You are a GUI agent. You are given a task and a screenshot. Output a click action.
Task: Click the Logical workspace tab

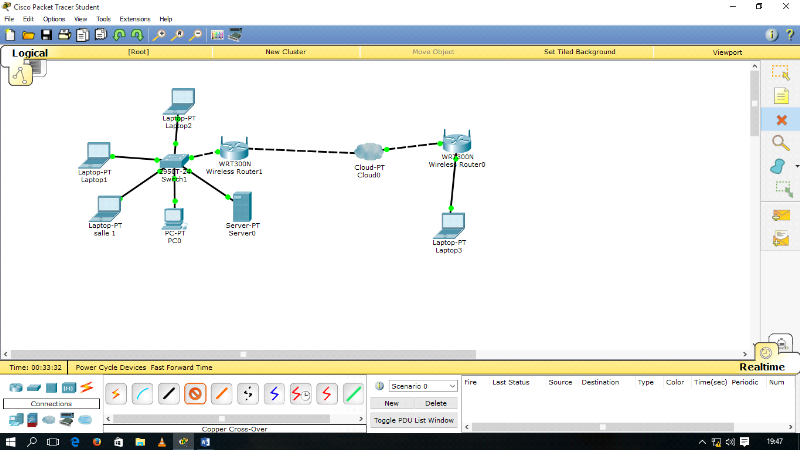coord(30,53)
